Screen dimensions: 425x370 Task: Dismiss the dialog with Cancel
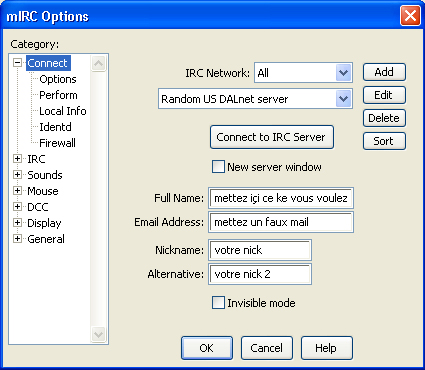(267, 348)
